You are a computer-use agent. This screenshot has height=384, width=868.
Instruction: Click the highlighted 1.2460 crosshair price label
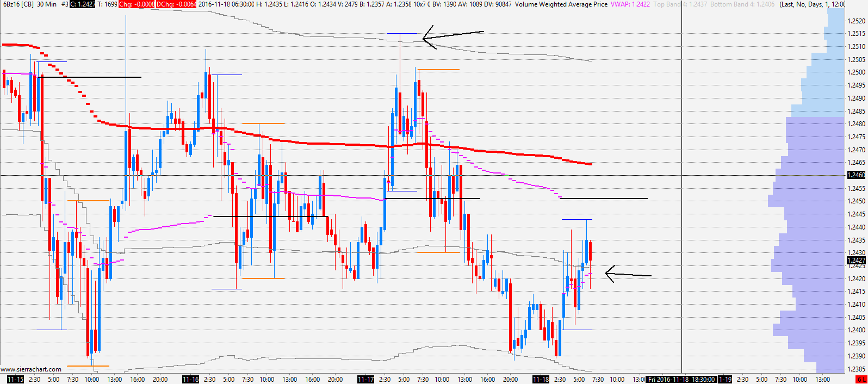point(857,175)
